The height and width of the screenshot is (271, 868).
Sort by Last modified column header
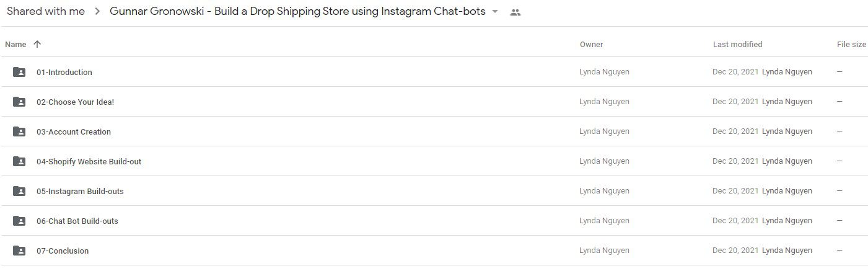click(738, 44)
